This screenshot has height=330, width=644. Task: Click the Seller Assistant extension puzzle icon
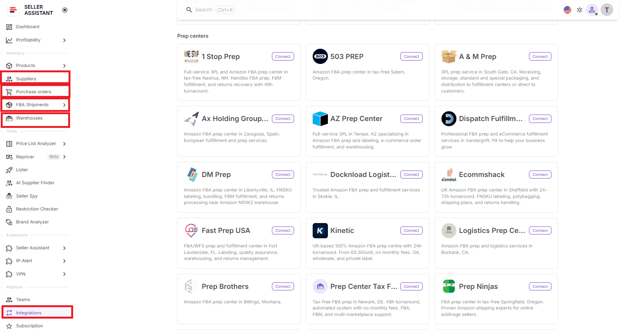pos(9,248)
